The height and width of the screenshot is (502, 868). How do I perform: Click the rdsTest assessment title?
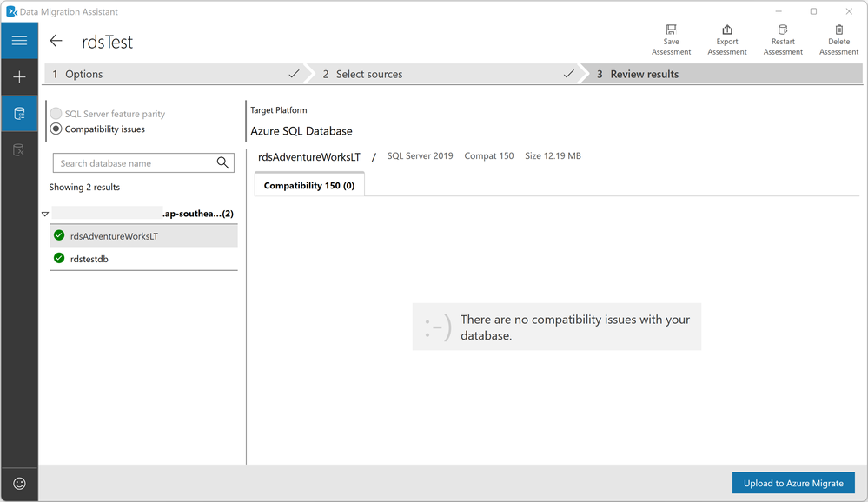click(x=108, y=42)
